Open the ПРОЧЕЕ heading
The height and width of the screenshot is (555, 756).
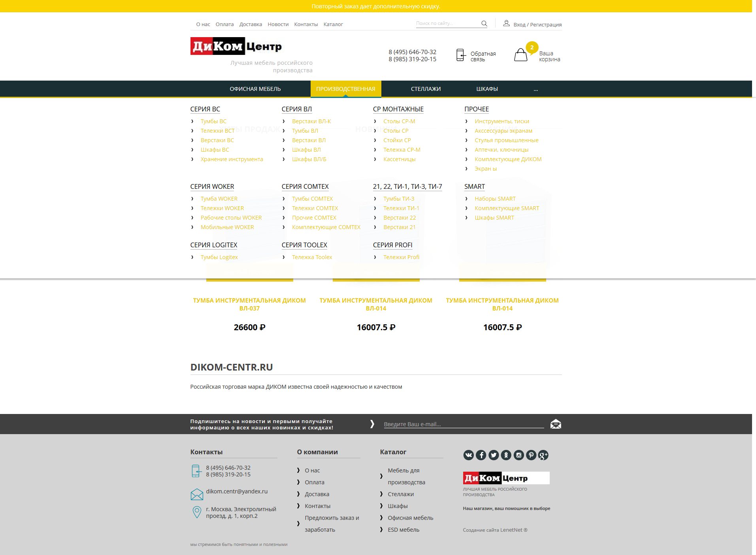pyautogui.click(x=477, y=109)
